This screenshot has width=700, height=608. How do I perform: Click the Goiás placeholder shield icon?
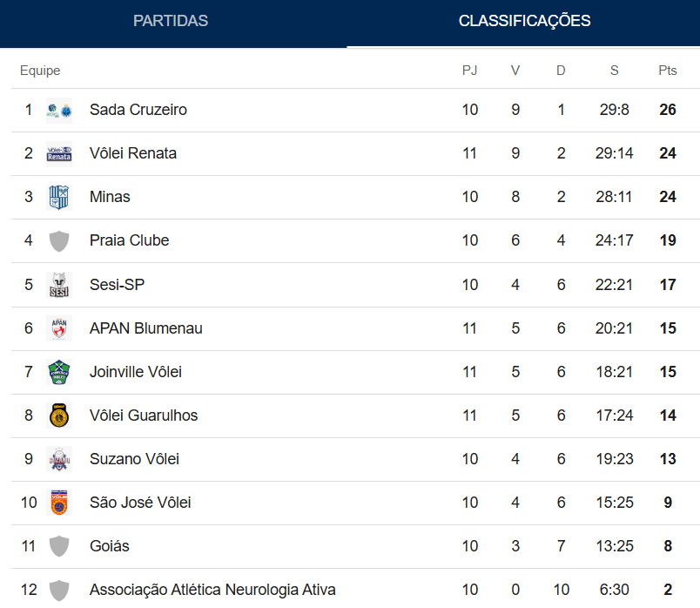tap(59, 546)
